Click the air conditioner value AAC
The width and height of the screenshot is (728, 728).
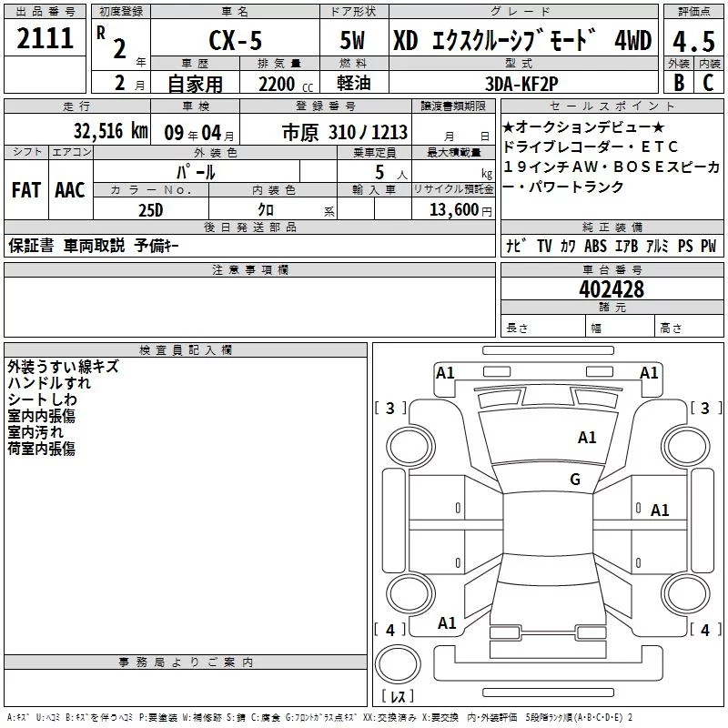70,190
